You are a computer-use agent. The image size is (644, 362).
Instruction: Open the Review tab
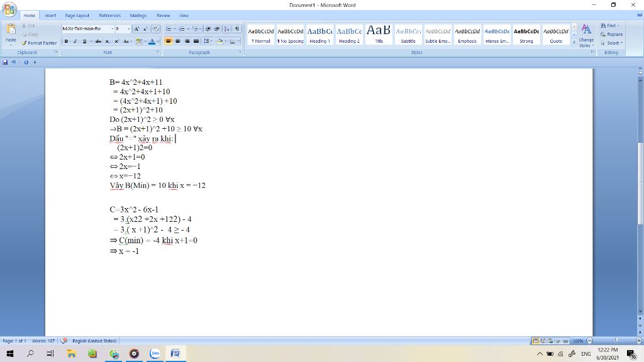pos(163,15)
